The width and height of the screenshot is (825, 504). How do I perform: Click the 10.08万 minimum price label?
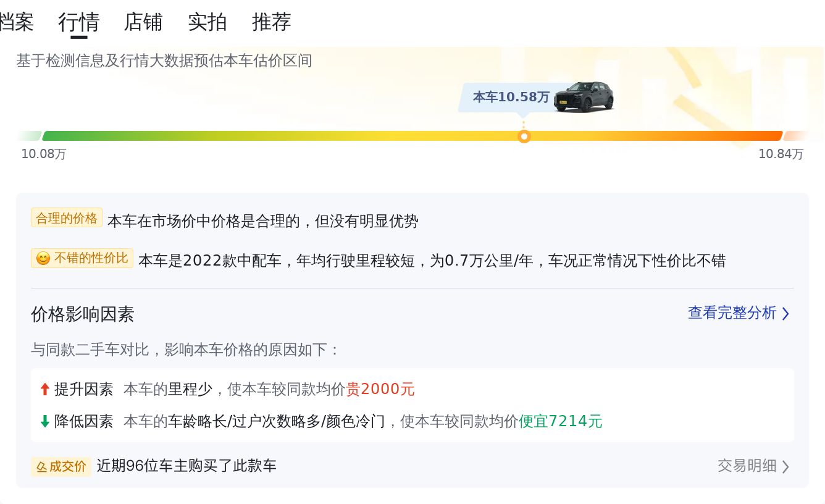(x=44, y=154)
